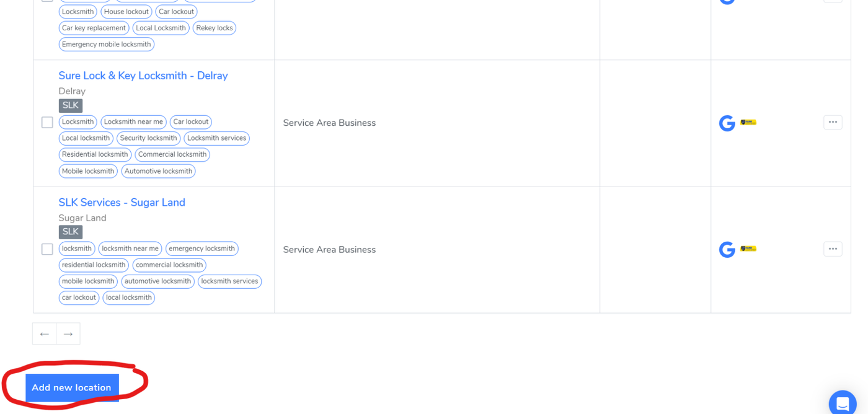This screenshot has width=868, height=414.
Task: Click Google icon in Delray location row
Action: point(727,123)
